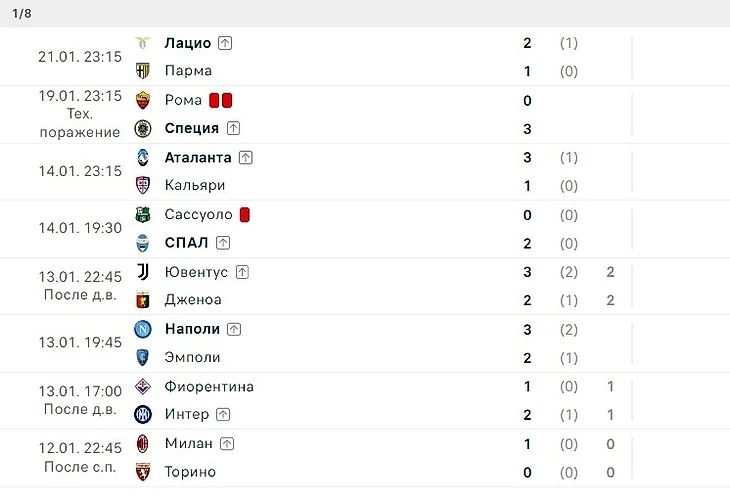Click the Milan team crest icon
The width and height of the screenshot is (730, 501).
[142, 444]
